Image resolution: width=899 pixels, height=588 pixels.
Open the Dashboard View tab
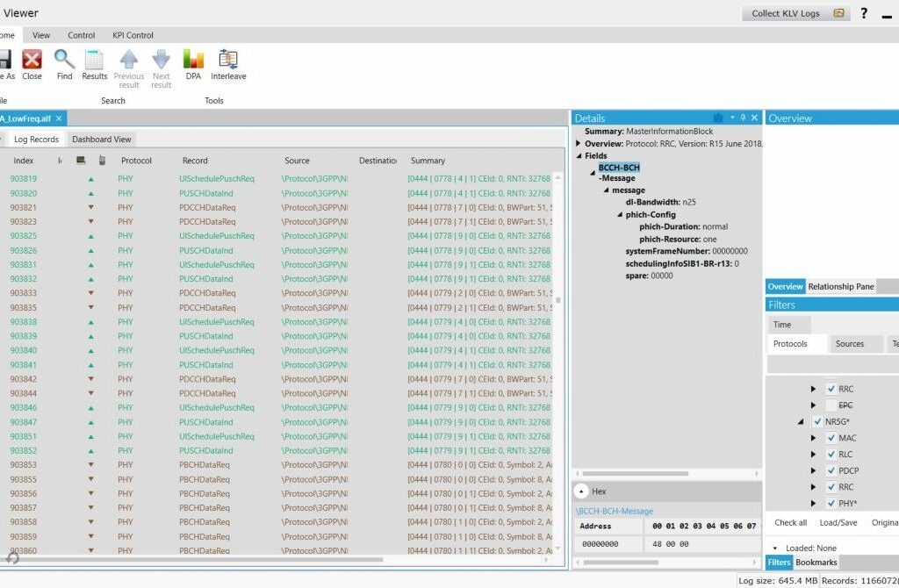point(102,139)
